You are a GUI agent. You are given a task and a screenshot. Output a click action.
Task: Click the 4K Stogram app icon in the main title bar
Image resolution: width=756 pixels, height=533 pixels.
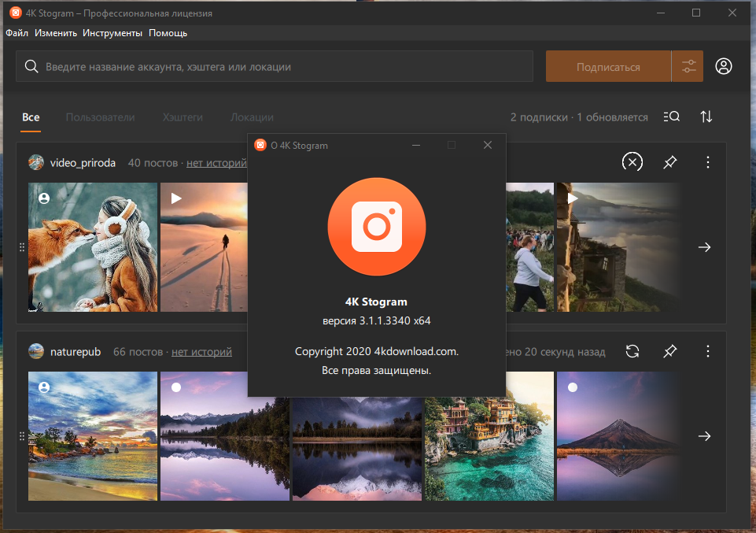coord(16,13)
